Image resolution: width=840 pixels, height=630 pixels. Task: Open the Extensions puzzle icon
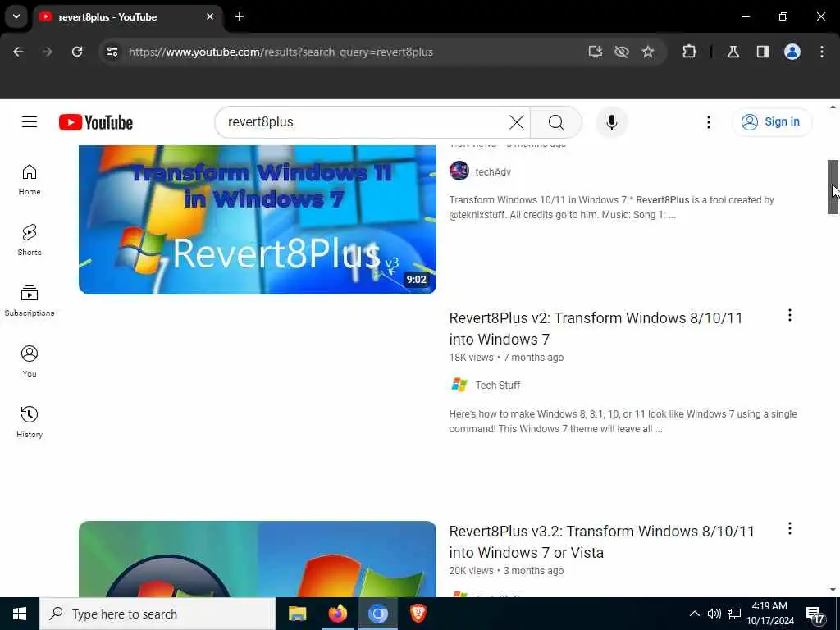pyautogui.click(x=689, y=52)
